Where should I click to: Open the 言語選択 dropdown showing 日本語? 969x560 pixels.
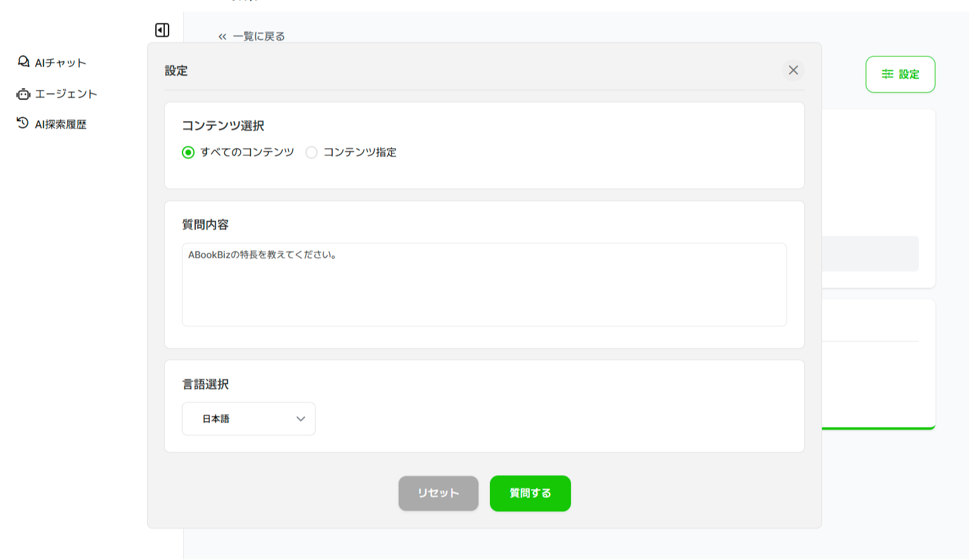pyautogui.click(x=248, y=419)
